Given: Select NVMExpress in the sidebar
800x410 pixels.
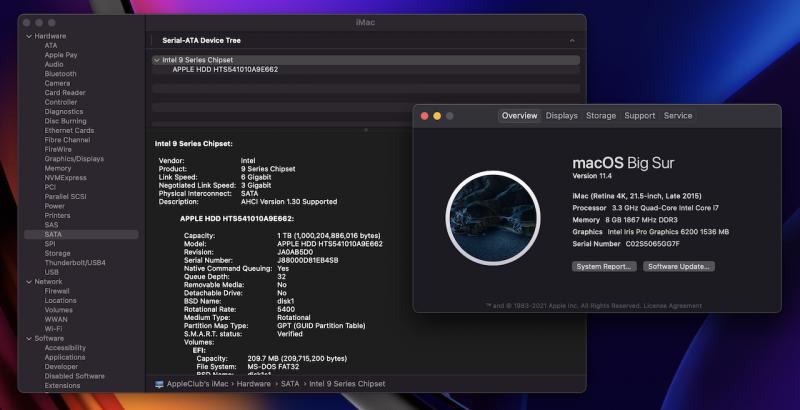Looking at the screenshot, I should click(x=65, y=177).
